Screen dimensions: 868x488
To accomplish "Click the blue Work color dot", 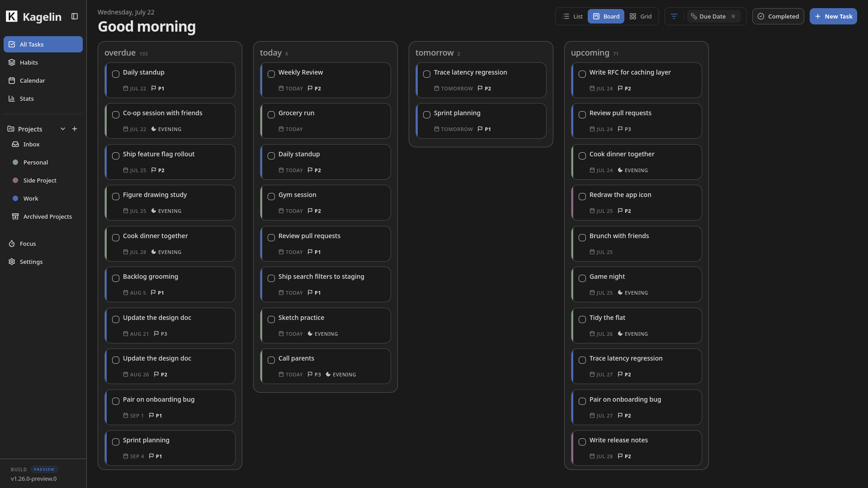I will coord(15,198).
